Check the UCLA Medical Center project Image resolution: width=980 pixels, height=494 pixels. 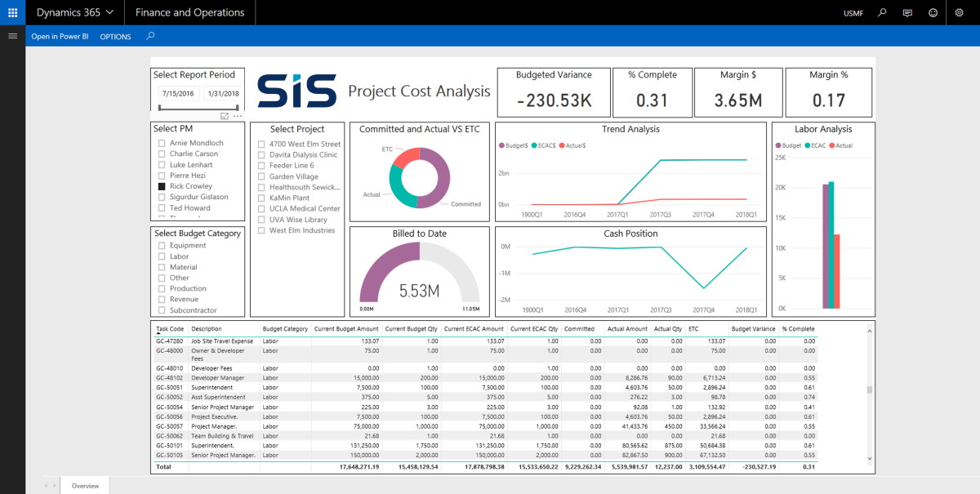click(x=261, y=209)
